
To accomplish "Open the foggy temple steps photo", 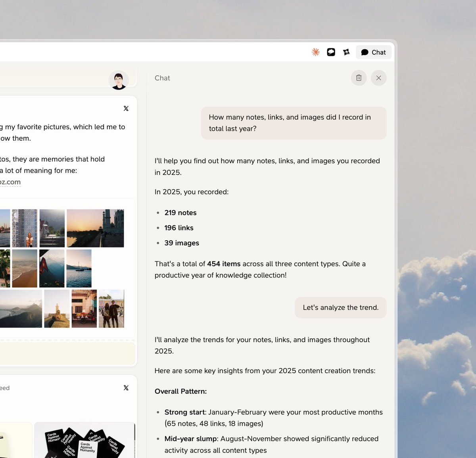I will tap(52, 228).
